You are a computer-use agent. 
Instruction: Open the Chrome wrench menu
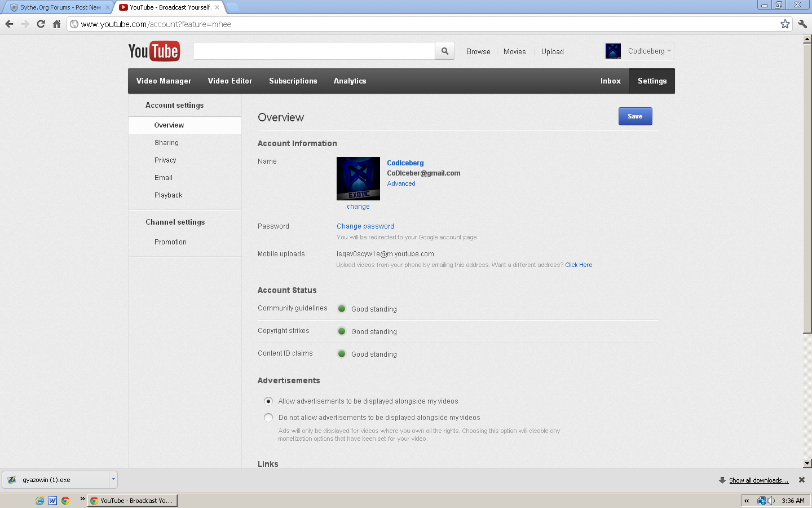point(802,24)
